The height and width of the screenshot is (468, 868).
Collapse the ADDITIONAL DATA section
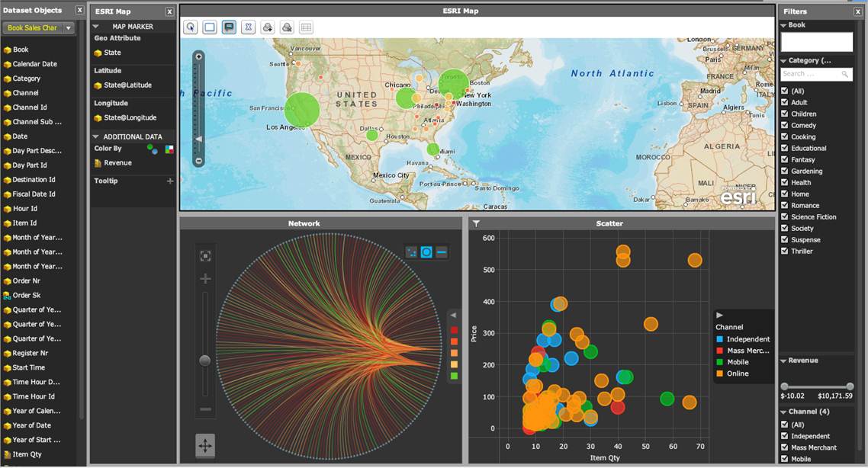pos(96,136)
